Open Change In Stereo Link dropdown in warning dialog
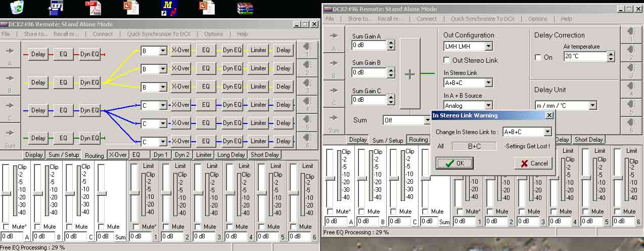This screenshot has height=251, width=644. click(x=547, y=132)
